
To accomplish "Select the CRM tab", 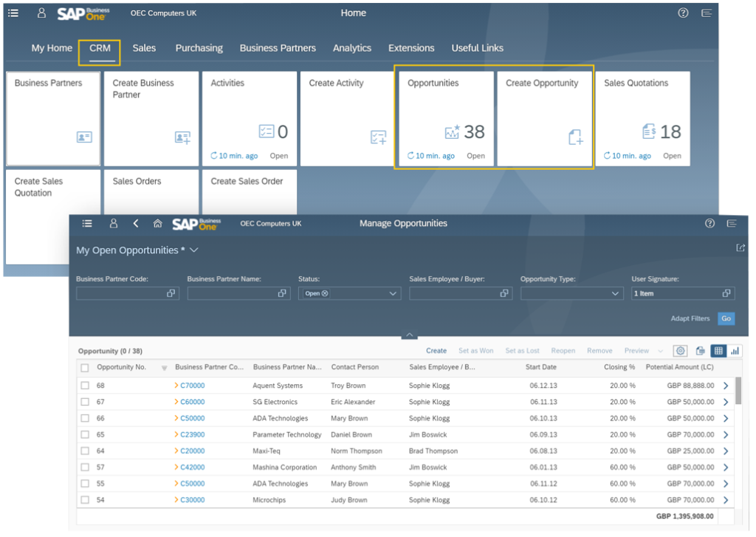I will pos(100,48).
